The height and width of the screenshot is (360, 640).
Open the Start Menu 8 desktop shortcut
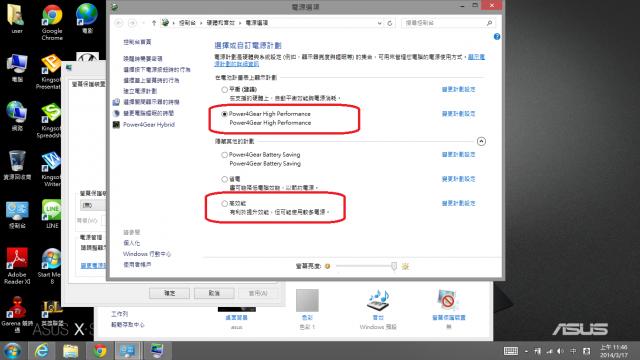50,266
